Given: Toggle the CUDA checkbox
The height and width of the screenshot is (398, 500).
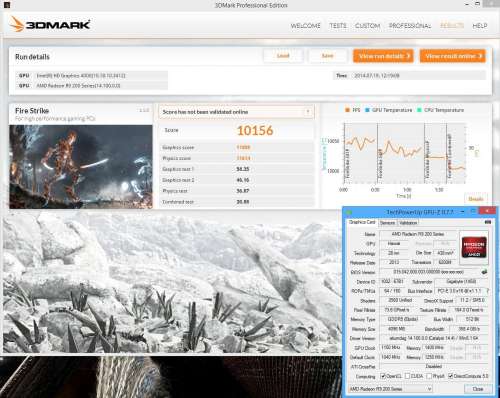Looking at the screenshot, I should 407,376.
